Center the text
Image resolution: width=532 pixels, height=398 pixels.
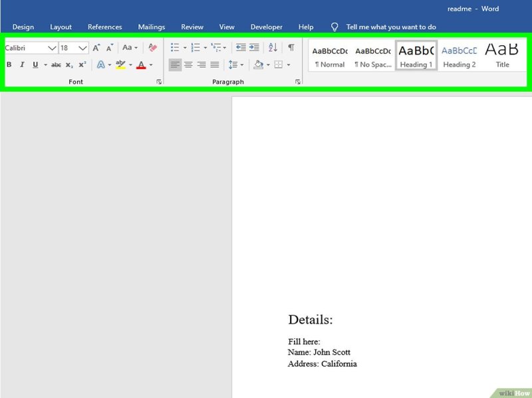tap(188, 64)
